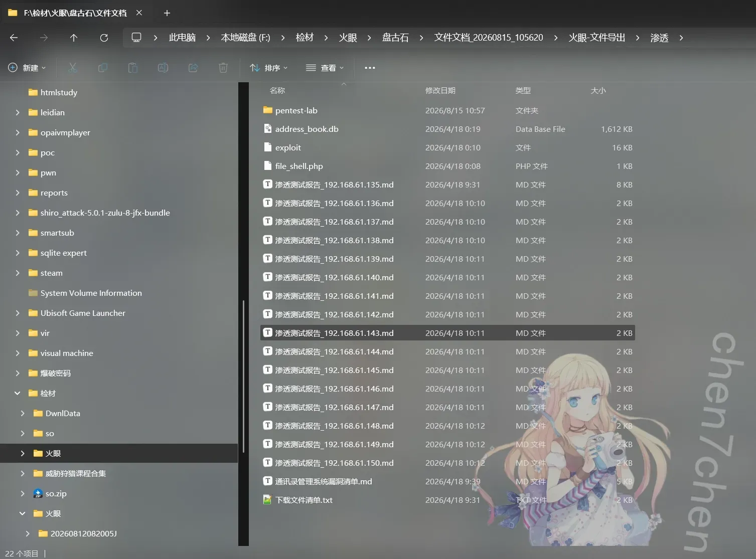The height and width of the screenshot is (559, 756).
Task: Click 盘古石 breadcrumb segment
Action: point(395,38)
